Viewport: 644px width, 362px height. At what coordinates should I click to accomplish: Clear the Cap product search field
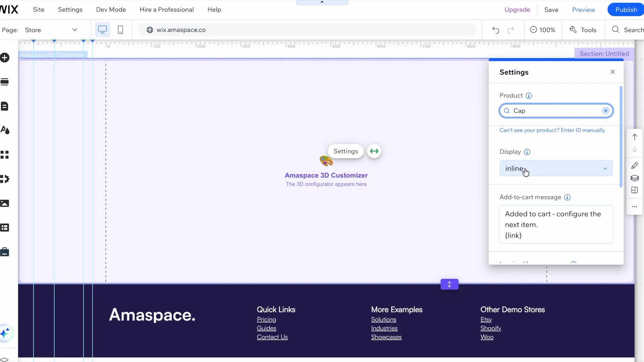pyautogui.click(x=606, y=111)
